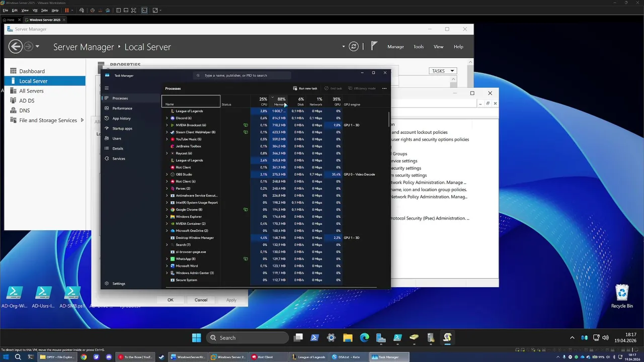Click the Task Manager search field

click(x=242, y=75)
